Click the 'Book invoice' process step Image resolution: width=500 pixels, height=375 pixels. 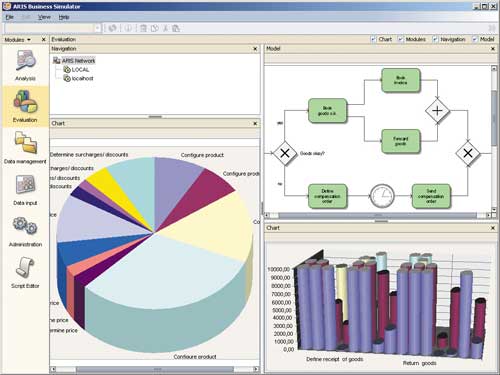(400, 80)
